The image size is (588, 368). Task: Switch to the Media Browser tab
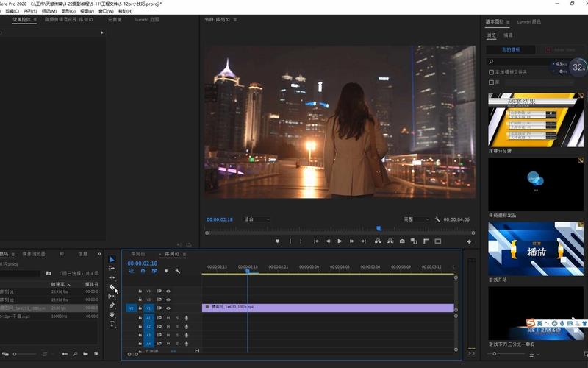[34, 254]
